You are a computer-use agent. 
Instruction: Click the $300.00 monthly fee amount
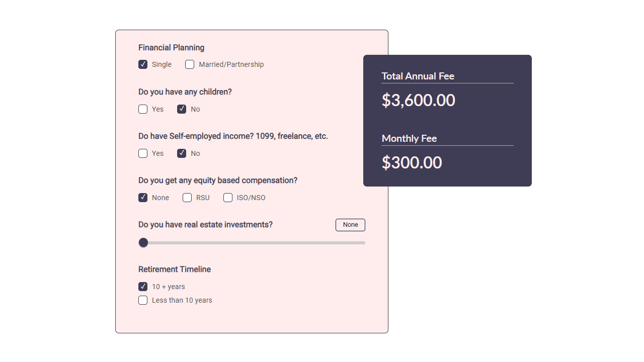click(x=412, y=162)
